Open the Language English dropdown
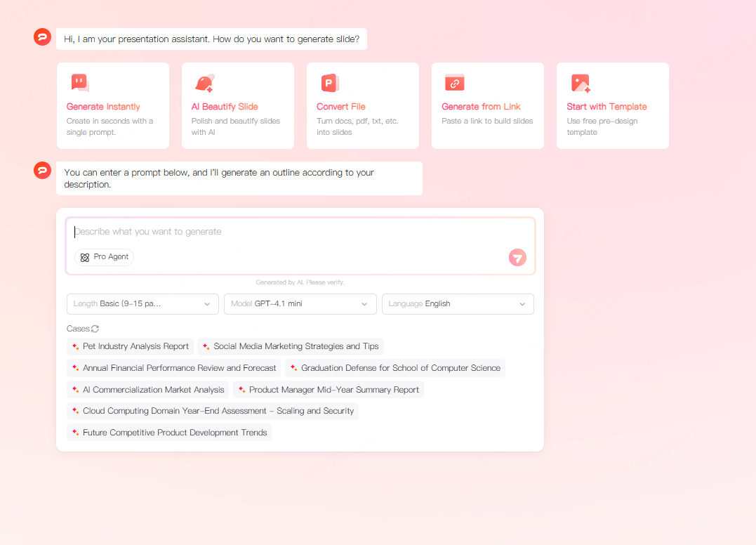756x545 pixels. (x=458, y=304)
